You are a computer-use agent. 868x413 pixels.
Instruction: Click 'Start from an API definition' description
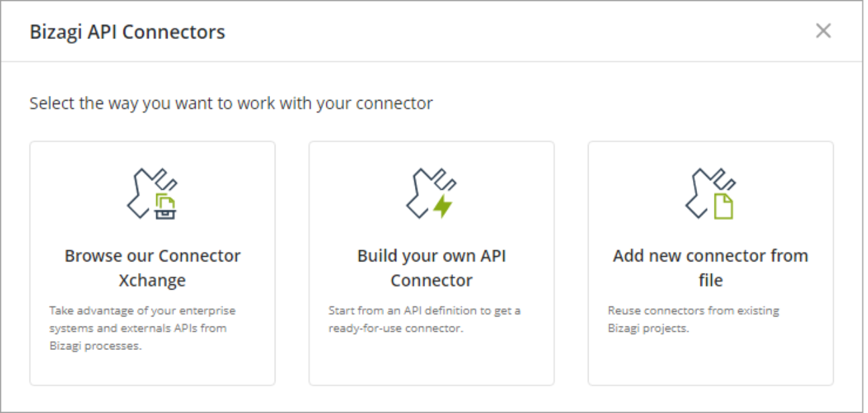click(424, 320)
